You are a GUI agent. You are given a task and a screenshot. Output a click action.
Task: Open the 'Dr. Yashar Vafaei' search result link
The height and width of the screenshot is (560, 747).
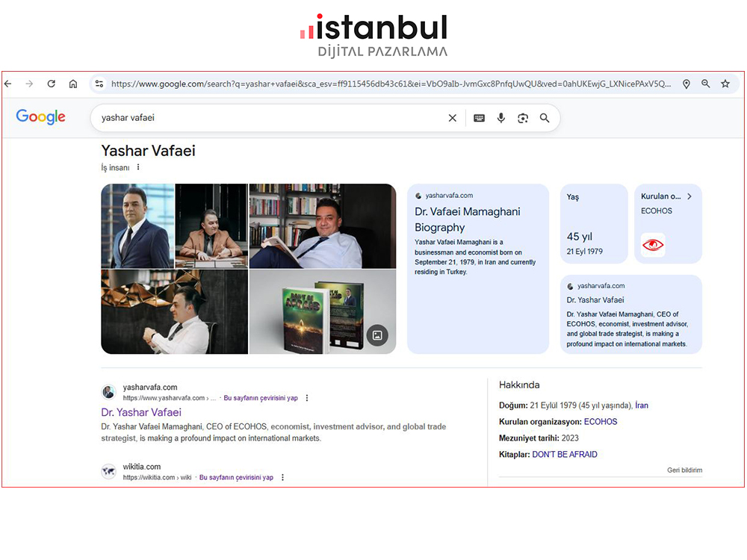point(141,412)
